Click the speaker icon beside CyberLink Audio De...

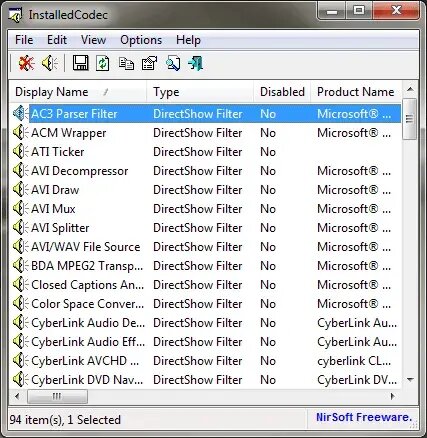click(21, 323)
